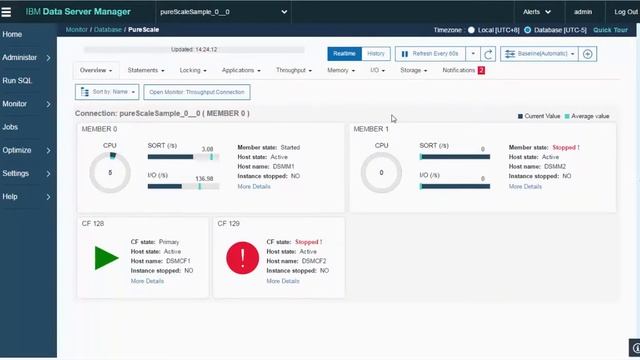The height and width of the screenshot is (360, 640).
Task: Open the Throughput tab menu
Action: click(293, 70)
